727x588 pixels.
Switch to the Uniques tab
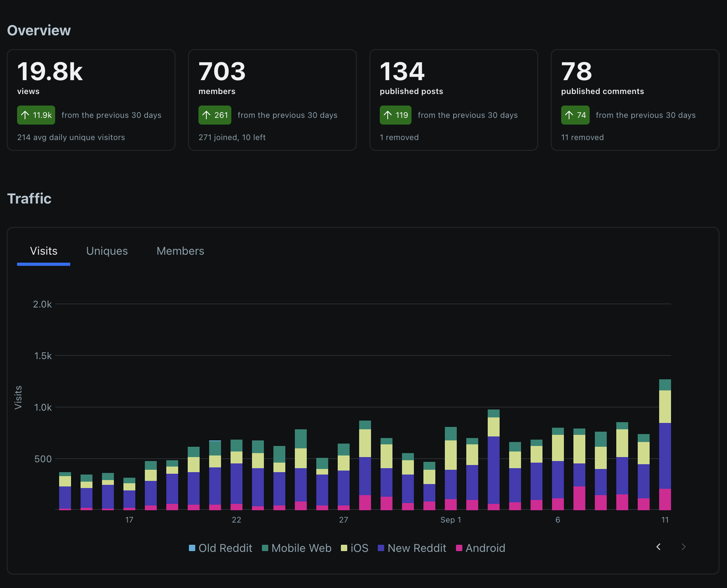pos(107,251)
